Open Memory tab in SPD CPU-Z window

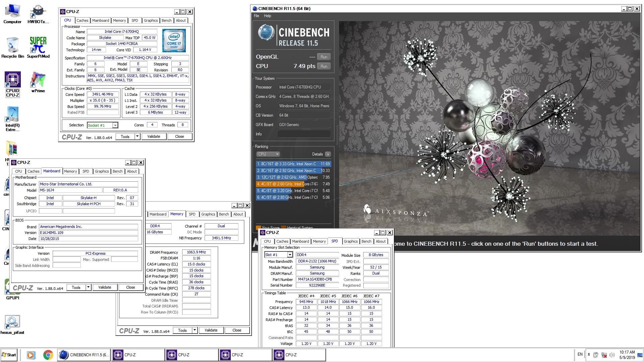(x=319, y=241)
